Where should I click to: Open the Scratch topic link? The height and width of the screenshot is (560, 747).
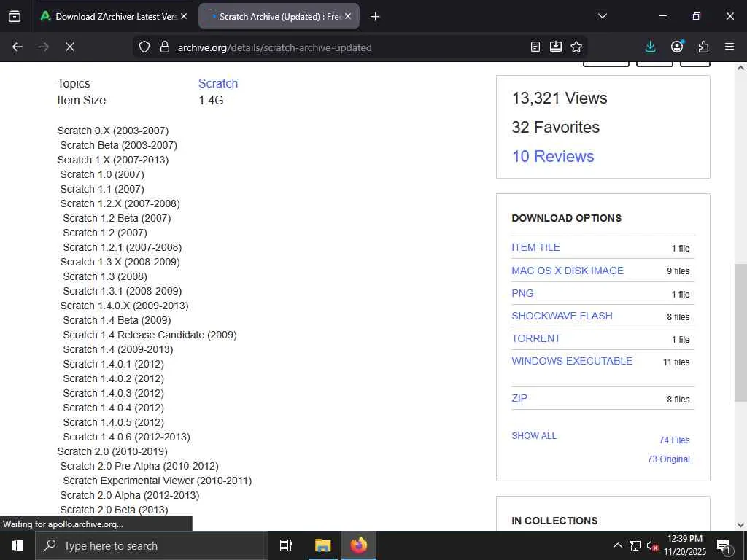click(x=217, y=83)
